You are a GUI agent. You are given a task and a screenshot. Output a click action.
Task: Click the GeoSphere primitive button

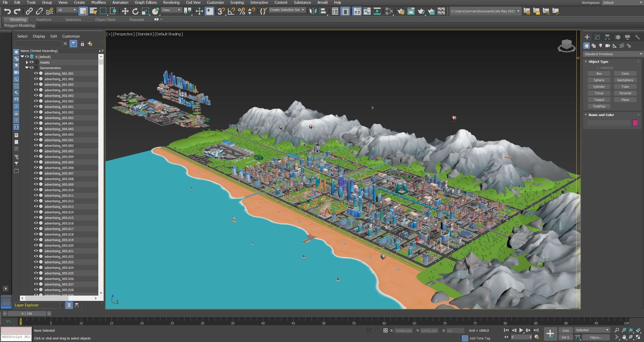point(625,80)
